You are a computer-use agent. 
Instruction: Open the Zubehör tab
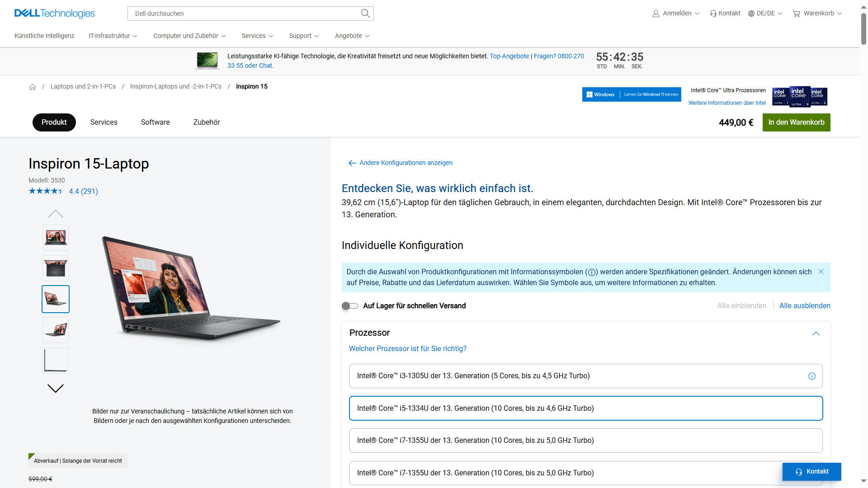207,122
